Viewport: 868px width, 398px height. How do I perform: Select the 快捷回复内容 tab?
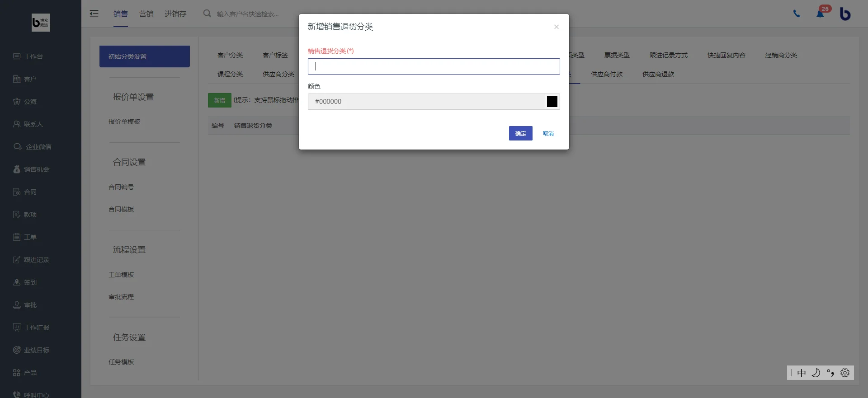tap(726, 55)
